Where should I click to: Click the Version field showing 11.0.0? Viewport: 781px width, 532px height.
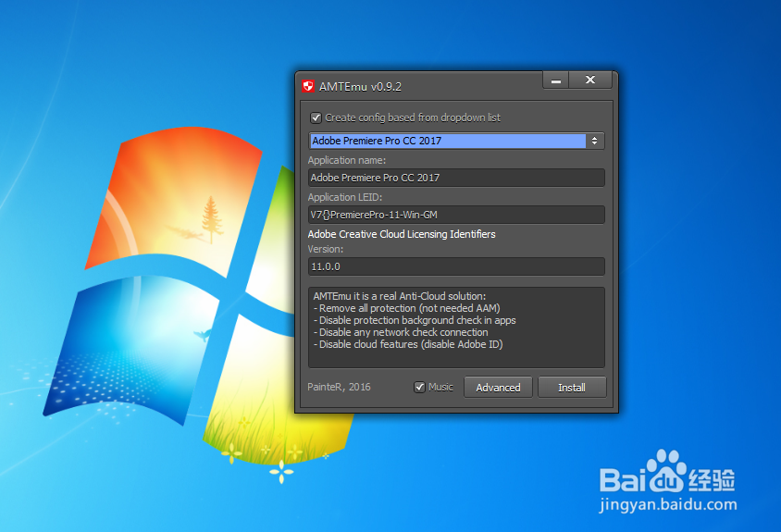[x=456, y=266]
